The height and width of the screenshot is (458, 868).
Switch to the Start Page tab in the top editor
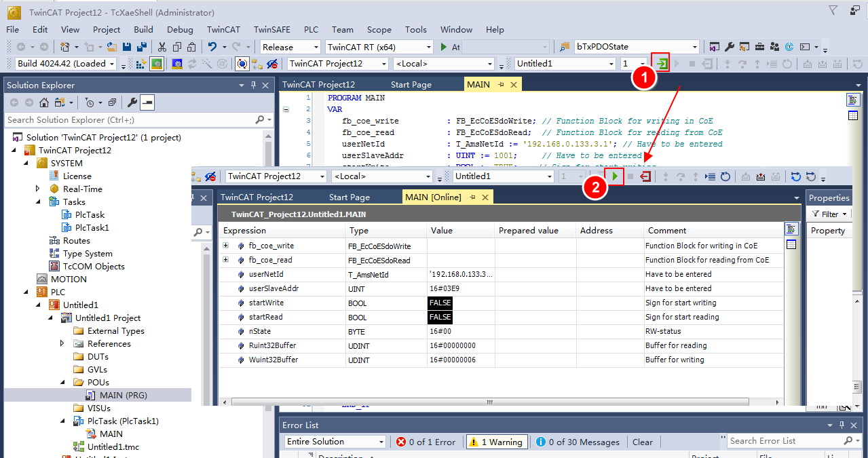(411, 85)
